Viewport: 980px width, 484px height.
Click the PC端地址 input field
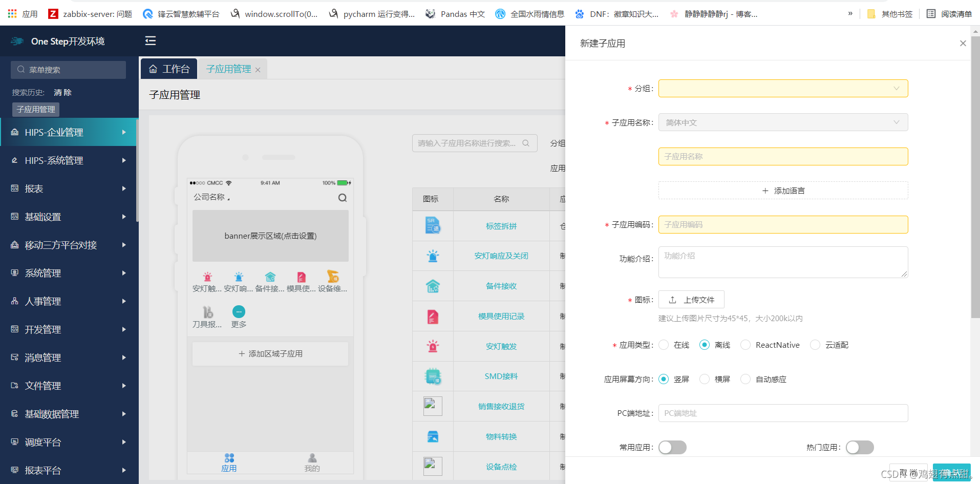(x=783, y=413)
